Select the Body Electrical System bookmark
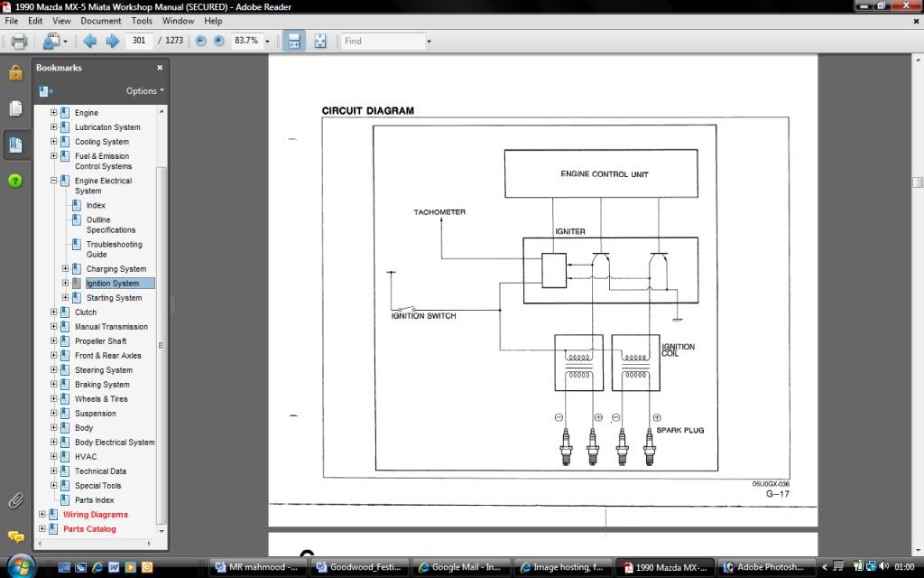The height and width of the screenshot is (578, 924). coord(115,443)
